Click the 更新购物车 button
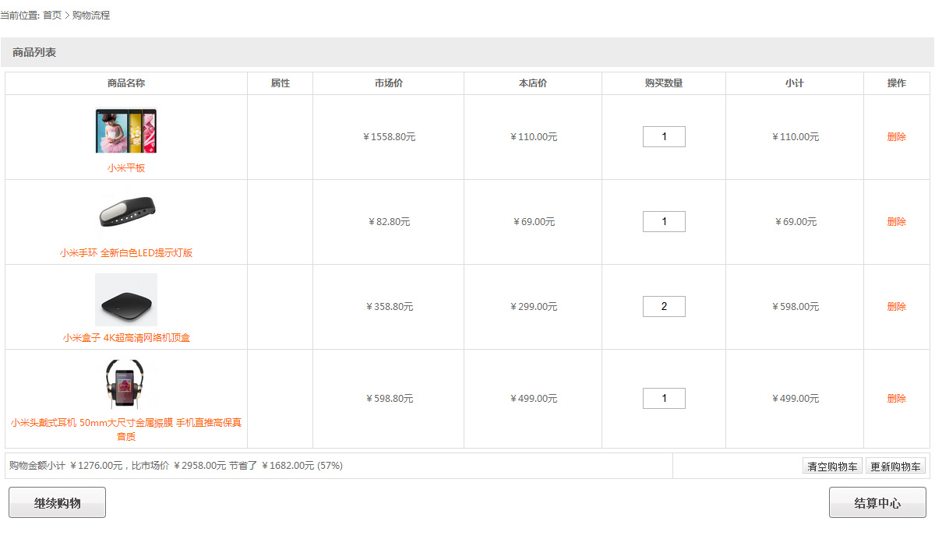 point(895,467)
